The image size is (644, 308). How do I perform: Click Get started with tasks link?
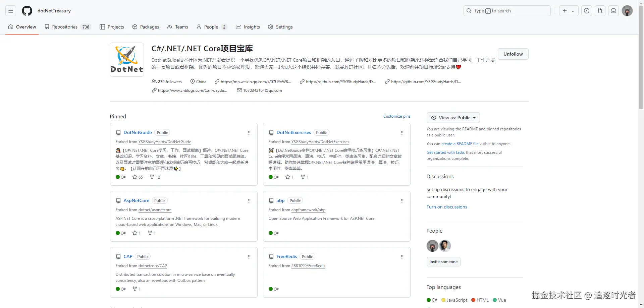coord(445,152)
